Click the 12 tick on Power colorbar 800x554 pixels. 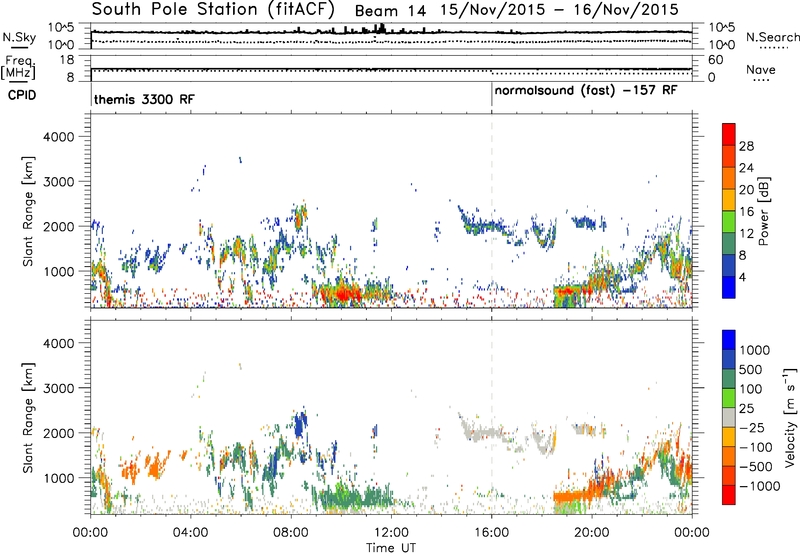click(746, 234)
